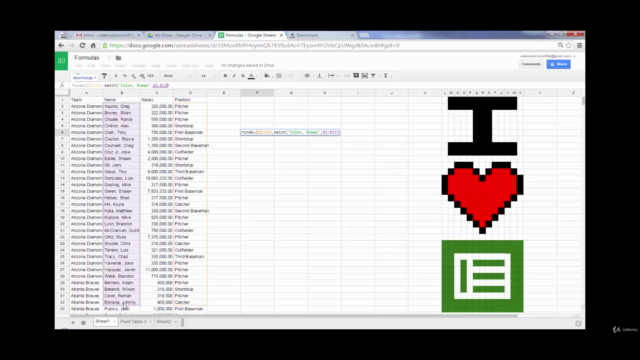Open the Format menu
Viewport: 640px width, 360px height.
[139, 66]
